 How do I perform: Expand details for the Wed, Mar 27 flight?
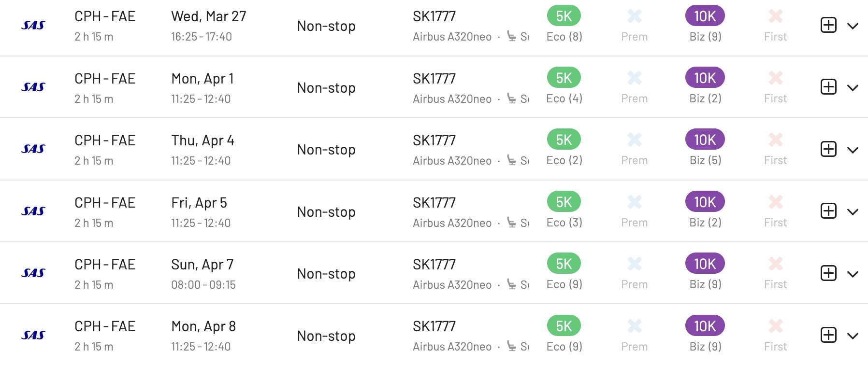pyautogui.click(x=853, y=26)
